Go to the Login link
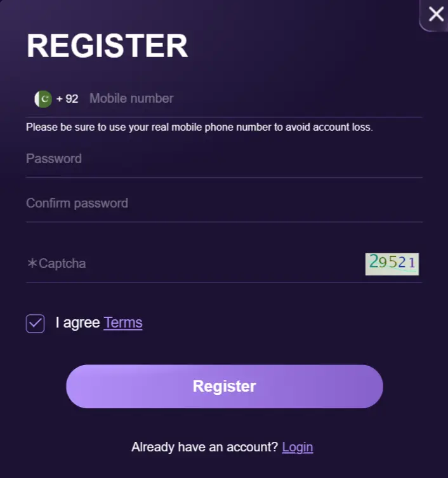The image size is (448, 478). pos(298,447)
